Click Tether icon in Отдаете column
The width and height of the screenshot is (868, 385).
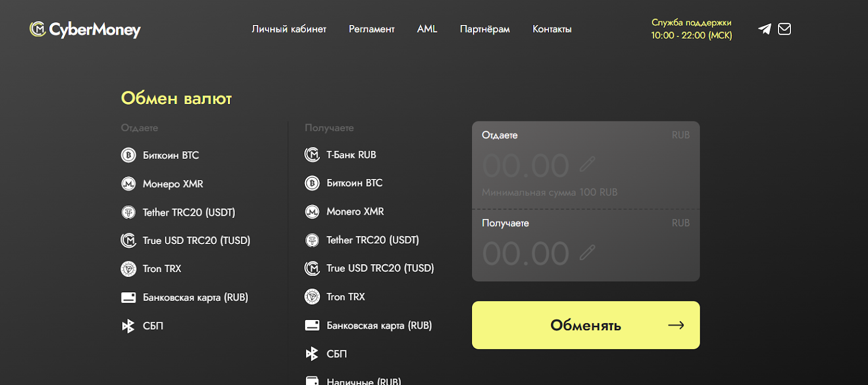[129, 212]
